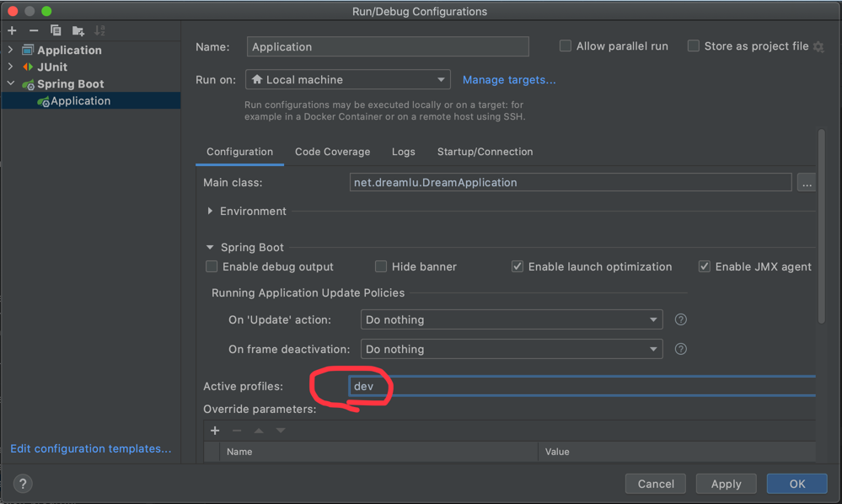The width and height of the screenshot is (842, 504).
Task: Enable Allow parallel run
Action: (565, 46)
